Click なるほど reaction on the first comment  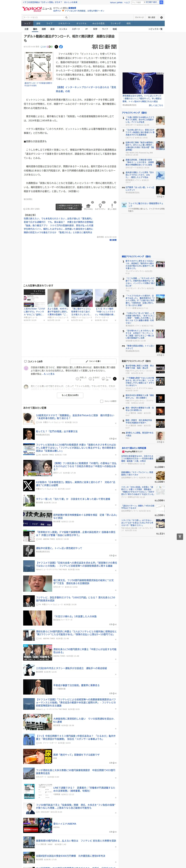coord(91,378)
